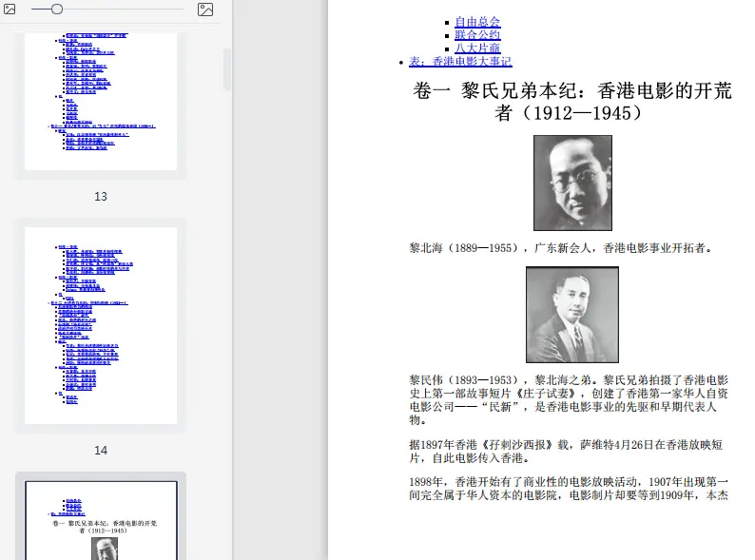The height and width of the screenshot is (560, 755).
Task: Click the 黎民伟 (1893—1953) description paragraph
Action: [569, 400]
